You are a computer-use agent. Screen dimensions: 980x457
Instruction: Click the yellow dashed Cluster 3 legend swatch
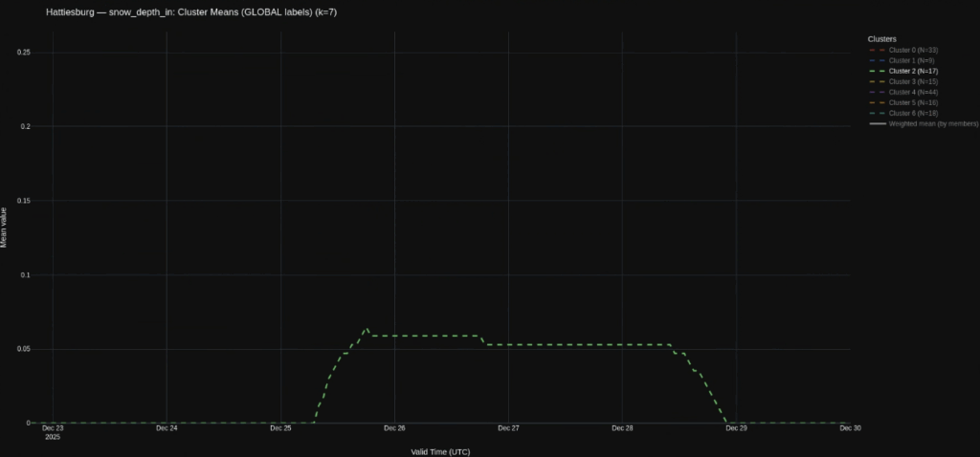pyautogui.click(x=875, y=81)
